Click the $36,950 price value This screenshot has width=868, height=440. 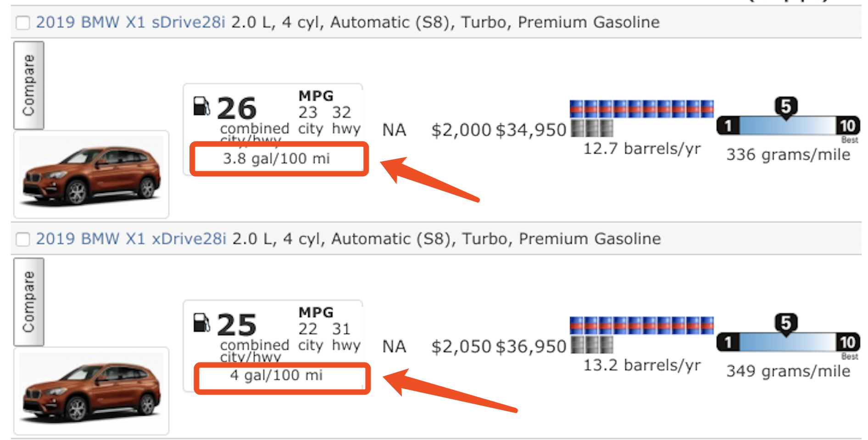click(x=531, y=347)
